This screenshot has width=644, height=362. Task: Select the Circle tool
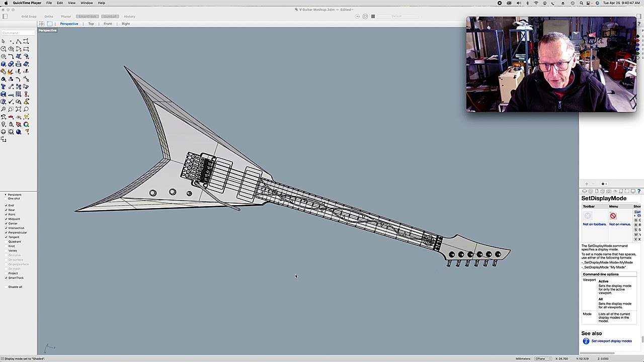(3, 49)
